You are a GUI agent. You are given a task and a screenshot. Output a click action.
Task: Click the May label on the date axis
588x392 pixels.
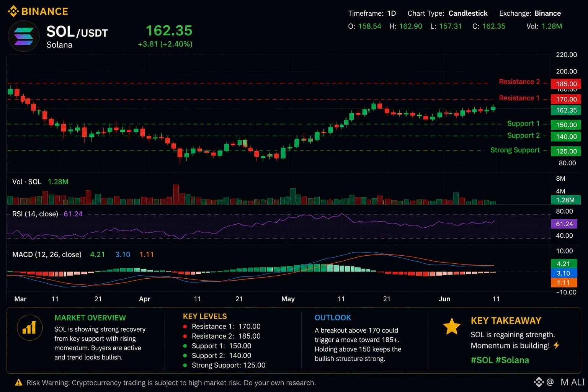point(288,299)
